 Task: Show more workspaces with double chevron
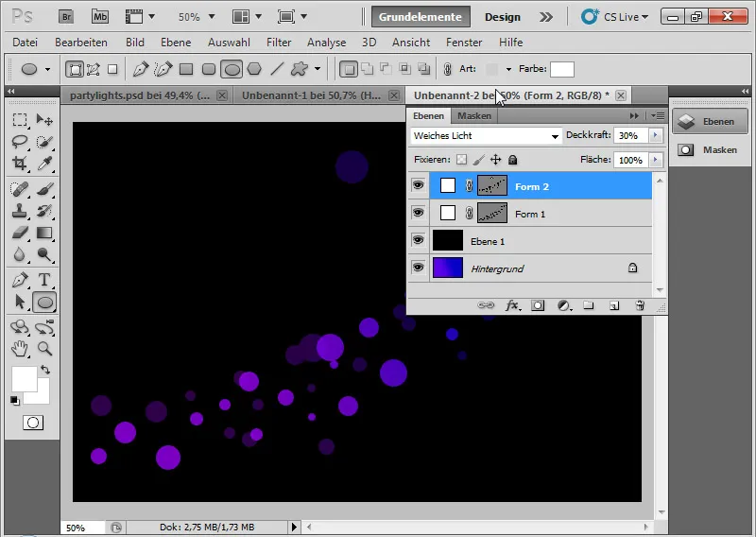(x=546, y=17)
